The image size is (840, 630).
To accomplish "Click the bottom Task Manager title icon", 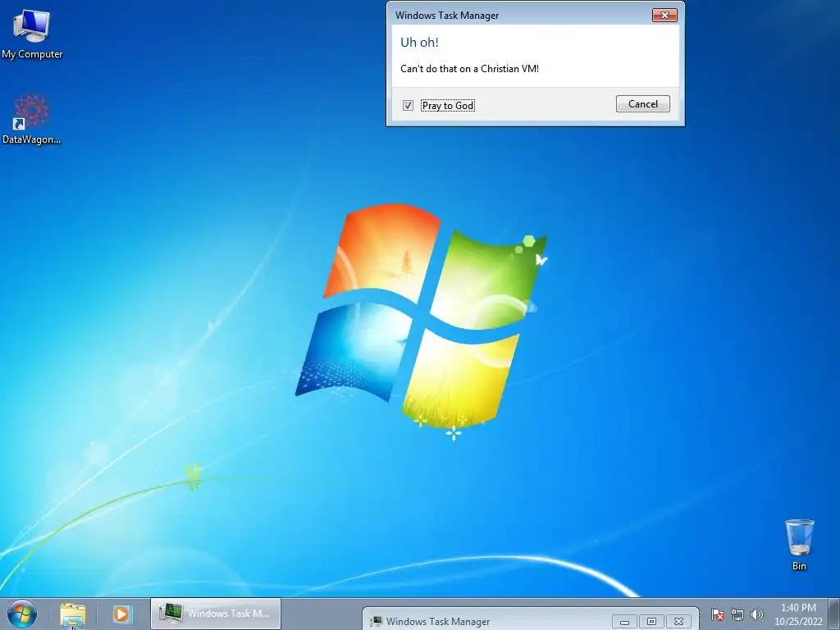I will (377, 622).
